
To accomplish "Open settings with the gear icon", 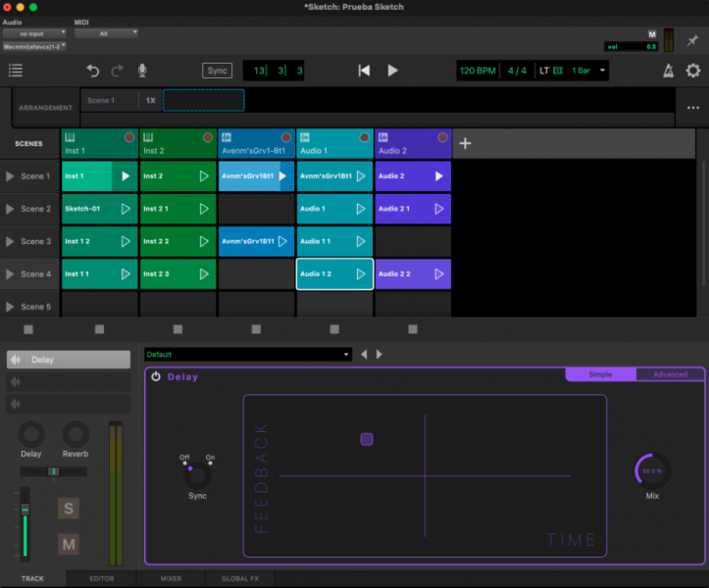I will coord(692,71).
